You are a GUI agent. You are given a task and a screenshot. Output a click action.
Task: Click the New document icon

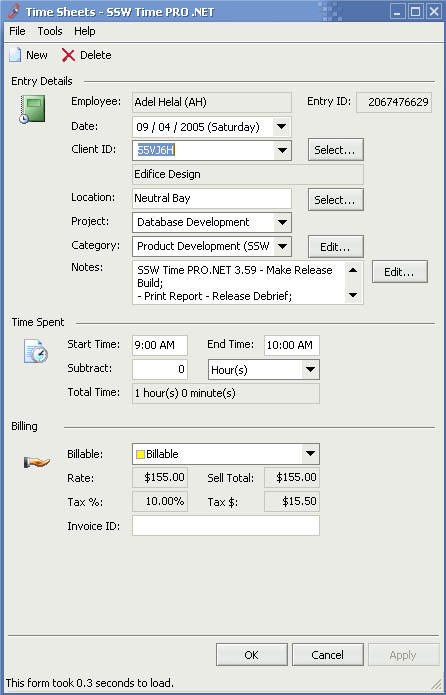coord(15,55)
